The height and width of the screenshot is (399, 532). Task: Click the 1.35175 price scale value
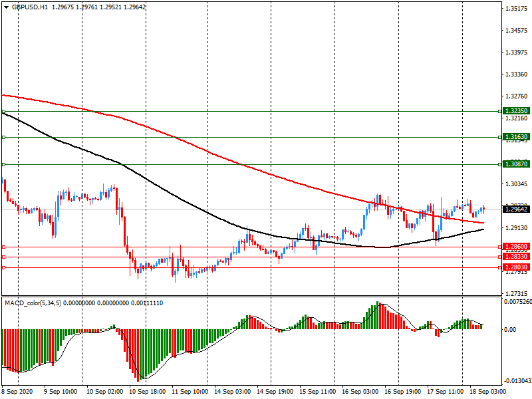point(517,9)
